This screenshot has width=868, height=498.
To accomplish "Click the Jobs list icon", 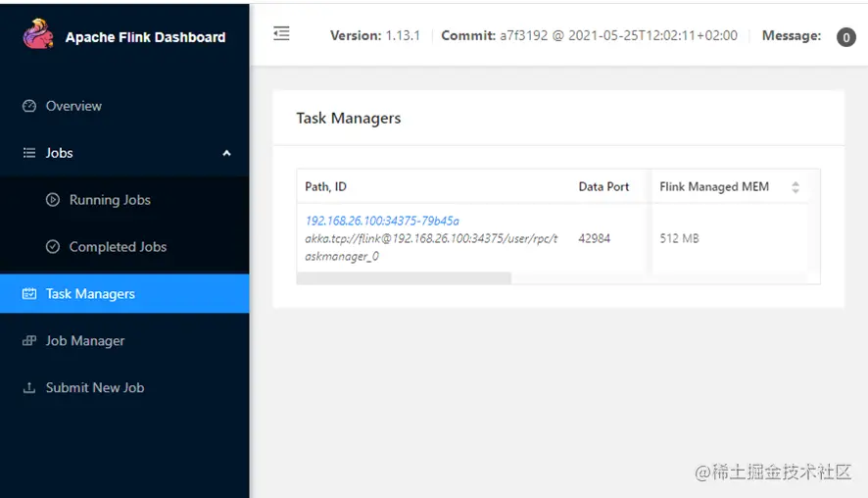I will click(29, 153).
